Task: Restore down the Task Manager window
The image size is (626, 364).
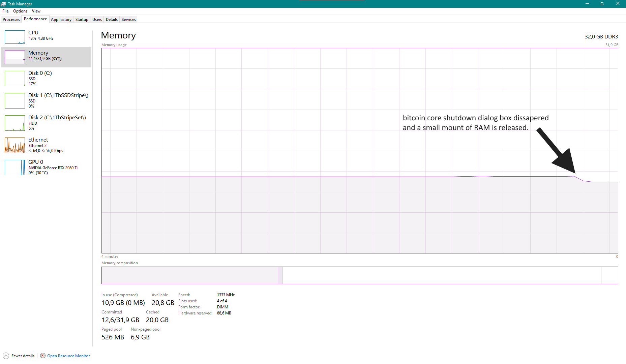Action: [x=602, y=4]
